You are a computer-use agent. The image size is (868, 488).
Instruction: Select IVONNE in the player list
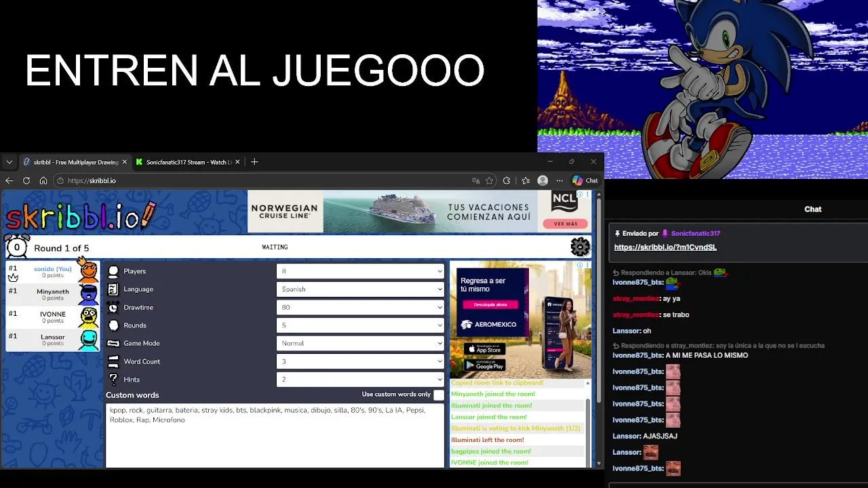point(53,317)
